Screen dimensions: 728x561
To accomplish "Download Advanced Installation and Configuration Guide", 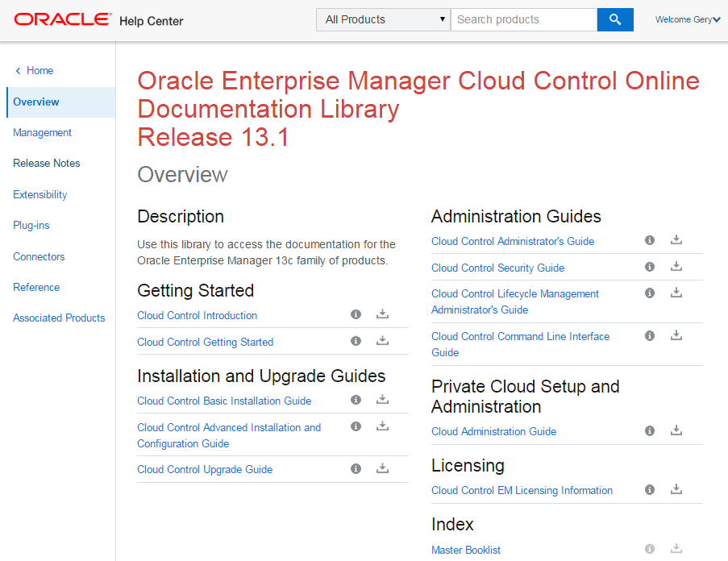I will coord(382,426).
